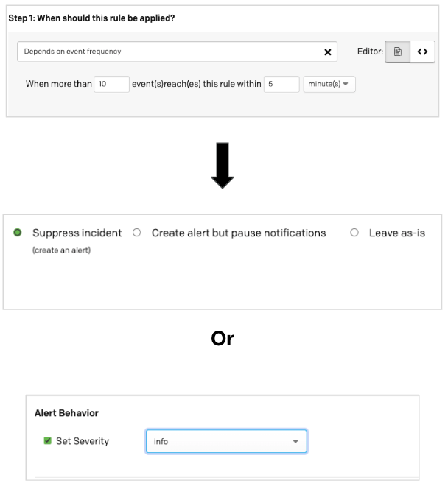Select the Suppress incident radio button
Screen dimensions: 448x489
[x=17, y=233]
